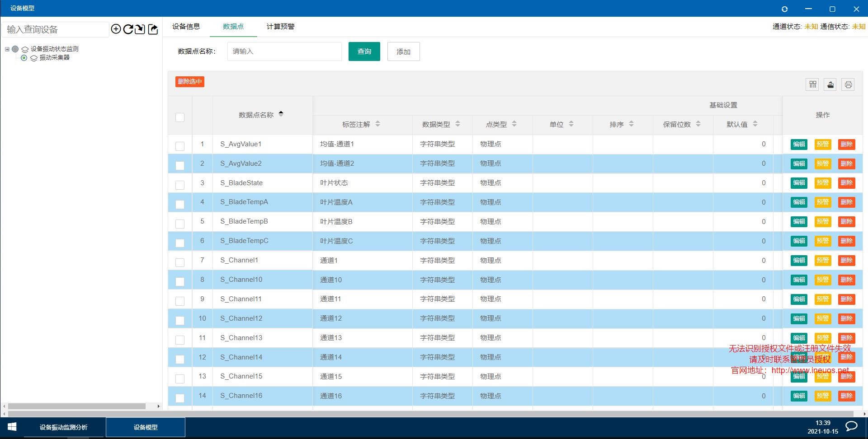The height and width of the screenshot is (439, 868).
Task: Collapse the 设备振动状态监测 tree node
Action: point(7,49)
